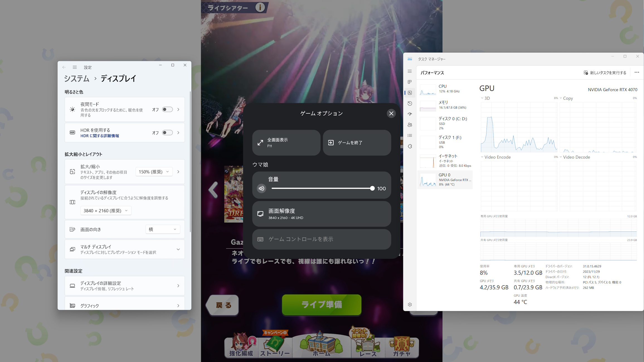
Task: Click song jacket thumbnail in game
Action: (x=234, y=194)
